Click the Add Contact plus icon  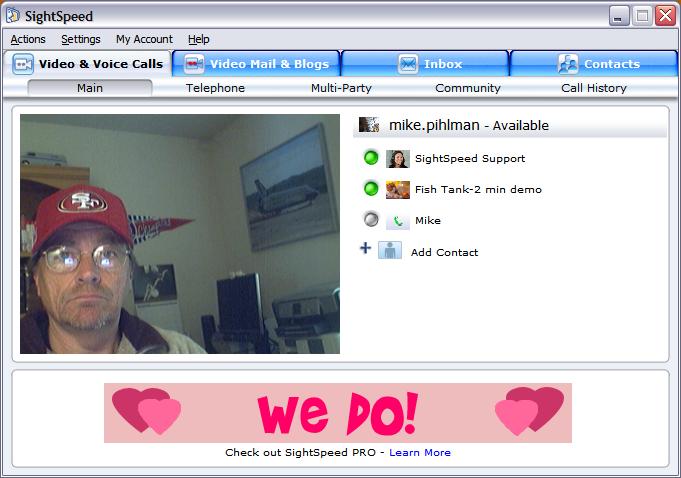[365, 249]
